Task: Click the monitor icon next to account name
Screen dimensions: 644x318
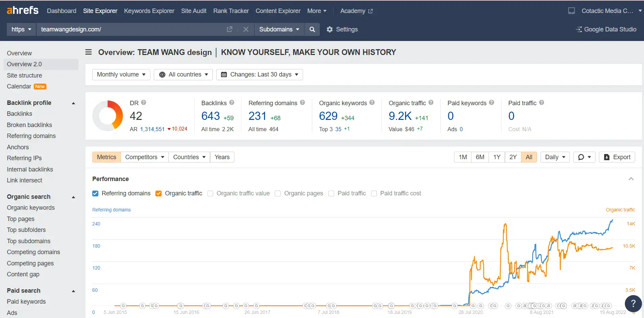Action: (572, 11)
